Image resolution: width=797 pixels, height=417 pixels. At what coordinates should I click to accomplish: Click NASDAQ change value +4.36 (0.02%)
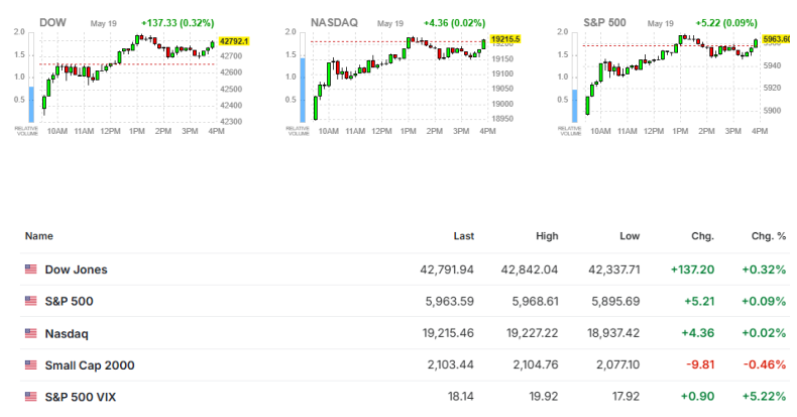point(454,23)
